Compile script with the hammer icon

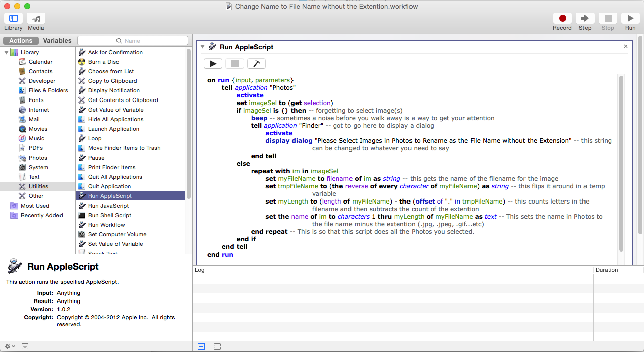coord(256,64)
